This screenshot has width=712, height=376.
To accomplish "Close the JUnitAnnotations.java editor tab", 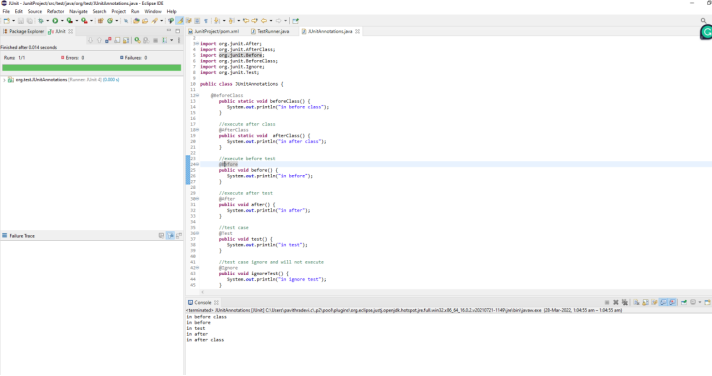I will point(357,31).
